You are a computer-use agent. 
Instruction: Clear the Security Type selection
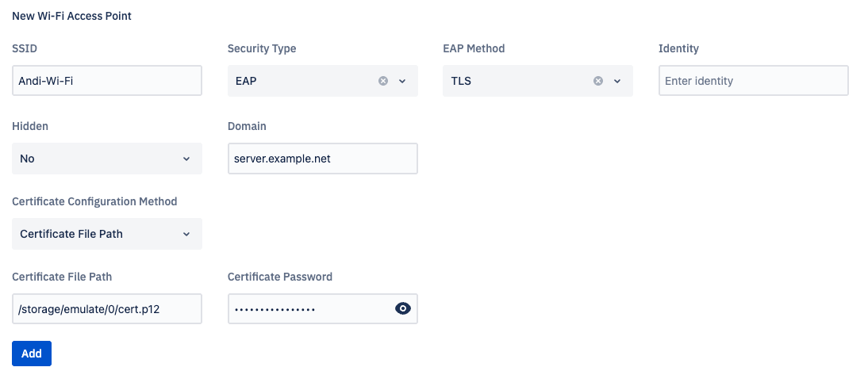[383, 81]
